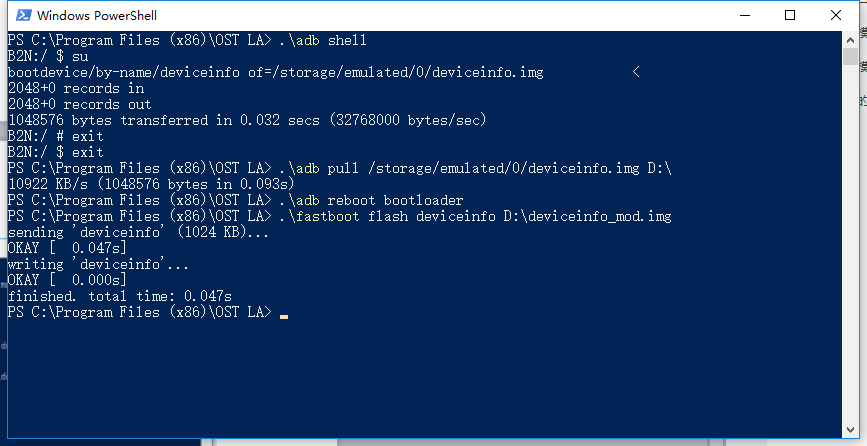The image size is (867, 446).
Task: Click the empty vertical scrollbar track
Action: pos(850,243)
